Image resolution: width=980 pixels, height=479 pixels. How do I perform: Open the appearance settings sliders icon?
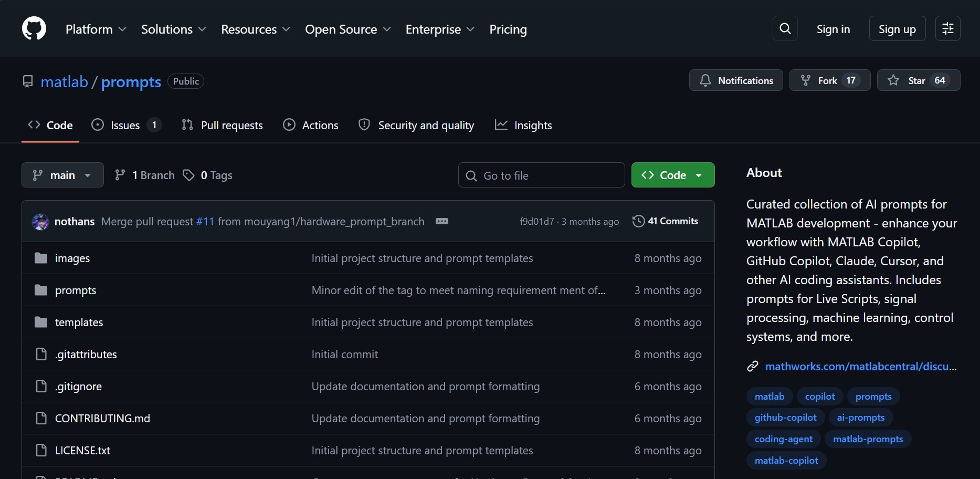(x=947, y=28)
